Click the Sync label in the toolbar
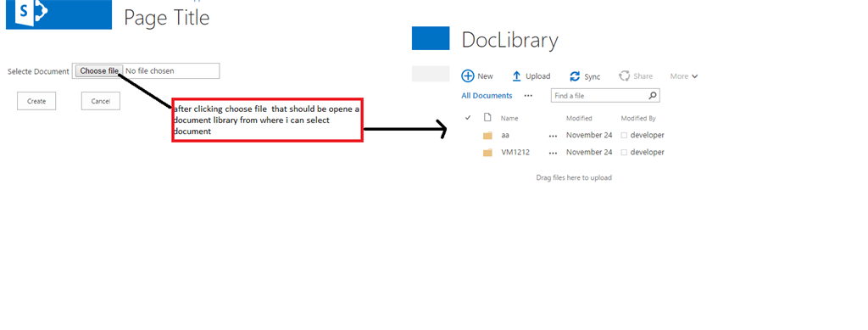 [x=593, y=76]
